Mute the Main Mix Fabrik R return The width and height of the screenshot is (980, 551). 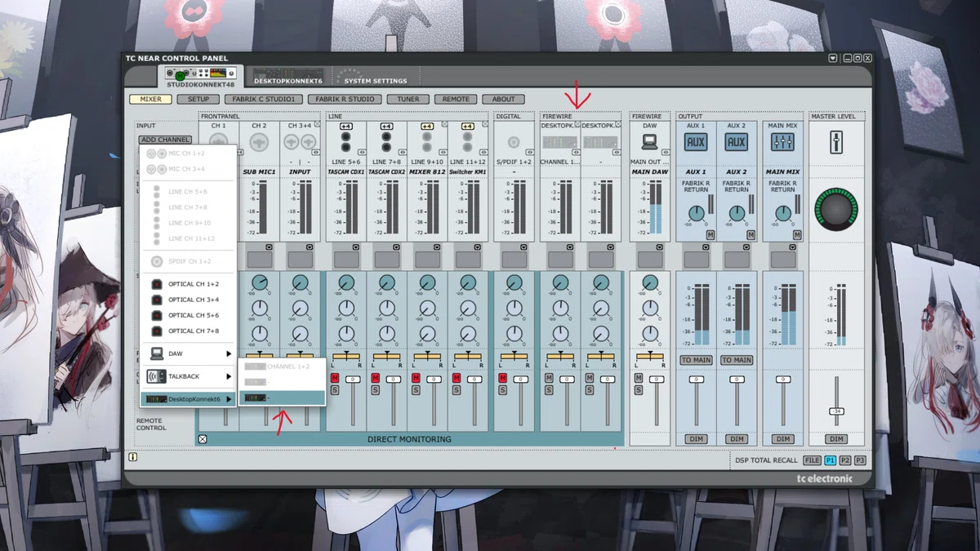(x=797, y=235)
